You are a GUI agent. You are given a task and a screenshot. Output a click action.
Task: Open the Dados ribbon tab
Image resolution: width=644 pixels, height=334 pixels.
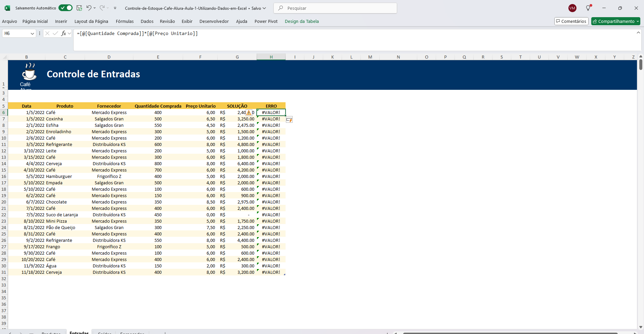point(147,21)
